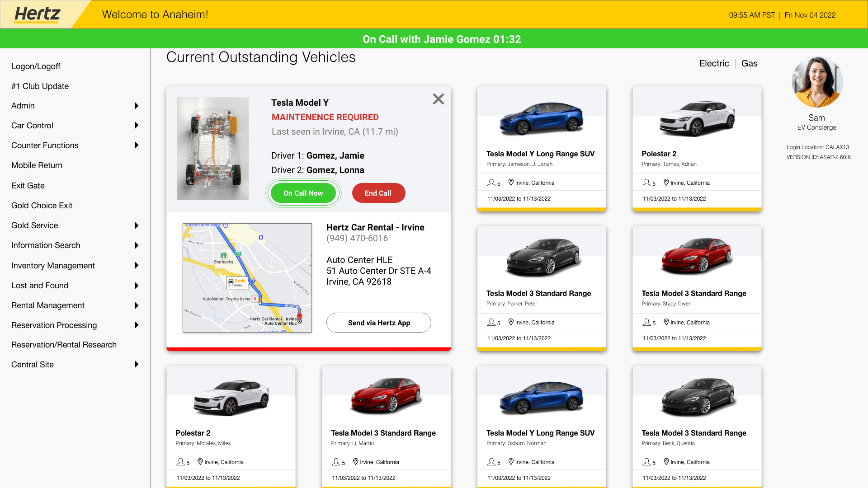The height and width of the screenshot is (488, 868).
Task: Click the On Call Now button
Action: [x=303, y=193]
